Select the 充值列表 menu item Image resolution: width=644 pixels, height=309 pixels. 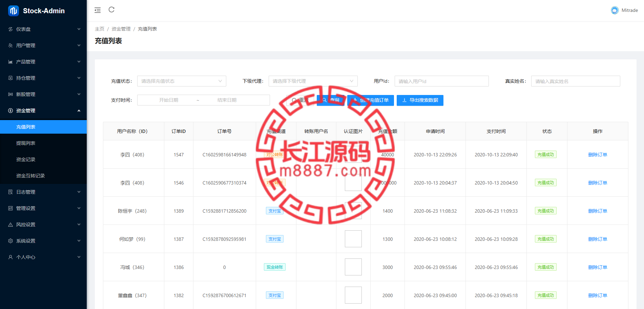click(x=43, y=127)
